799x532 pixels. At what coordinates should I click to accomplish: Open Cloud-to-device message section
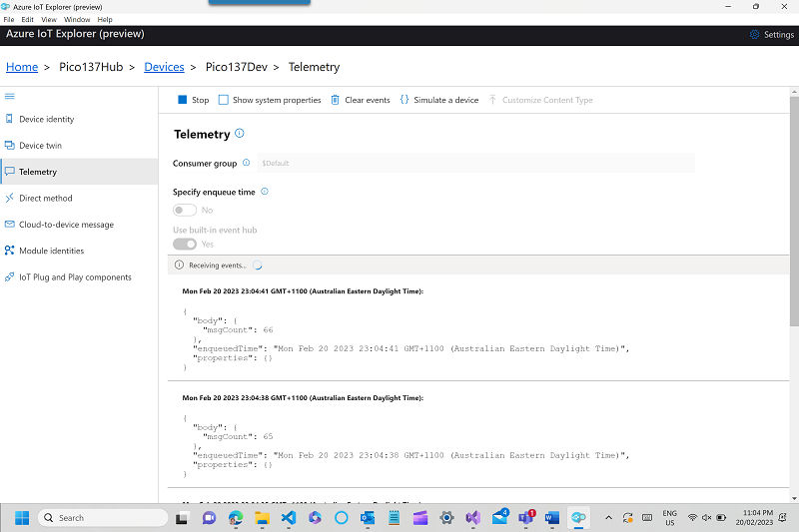(x=79, y=225)
